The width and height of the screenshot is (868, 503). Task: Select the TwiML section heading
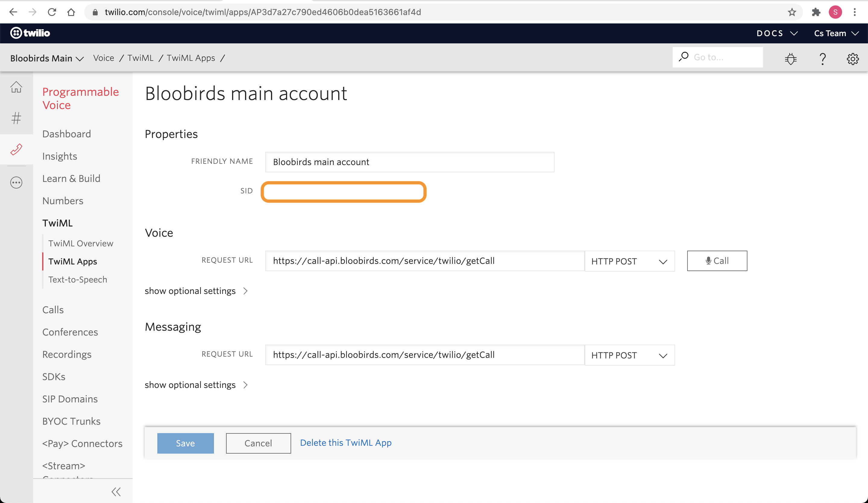[x=58, y=223]
